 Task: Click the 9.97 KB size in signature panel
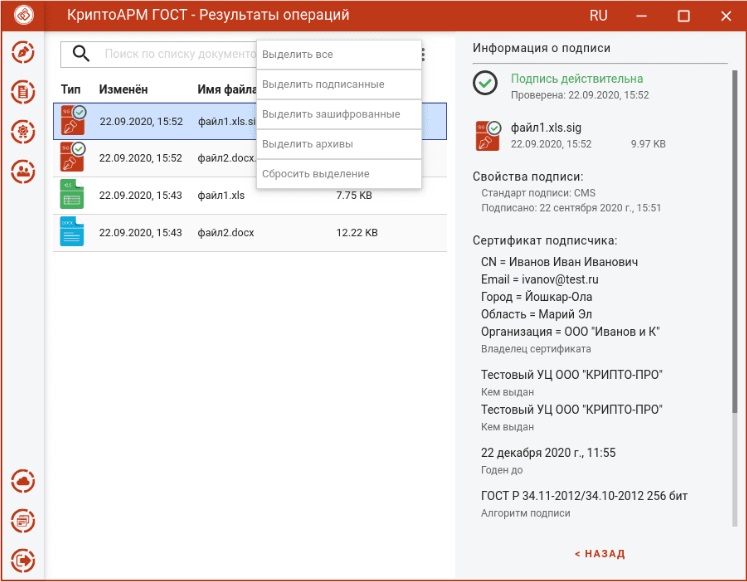648,144
